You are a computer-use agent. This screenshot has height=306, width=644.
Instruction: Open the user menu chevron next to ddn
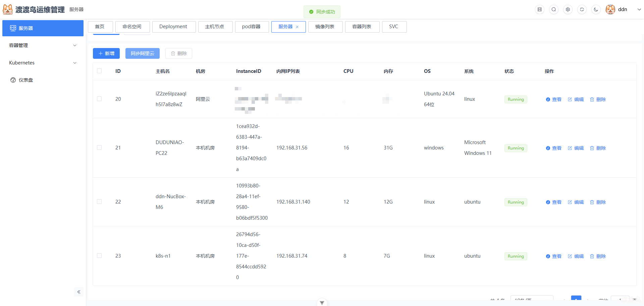tap(639, 9)
